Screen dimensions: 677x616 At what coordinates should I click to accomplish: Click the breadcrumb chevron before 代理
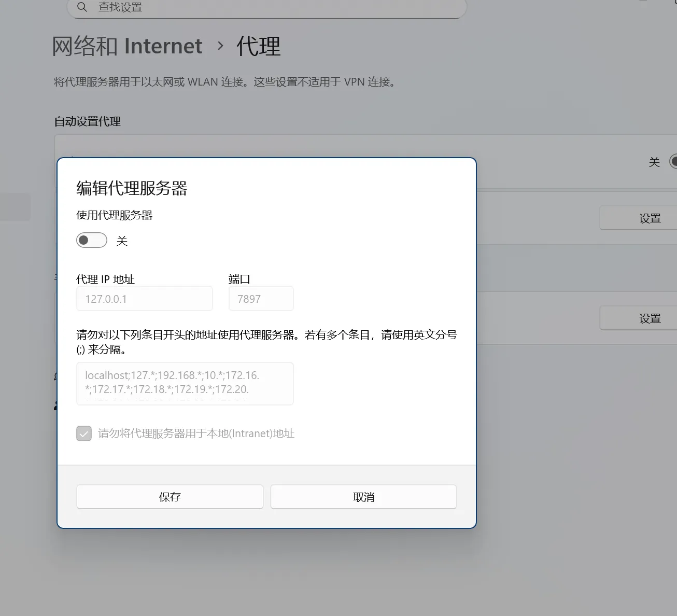tap(220, 46)
